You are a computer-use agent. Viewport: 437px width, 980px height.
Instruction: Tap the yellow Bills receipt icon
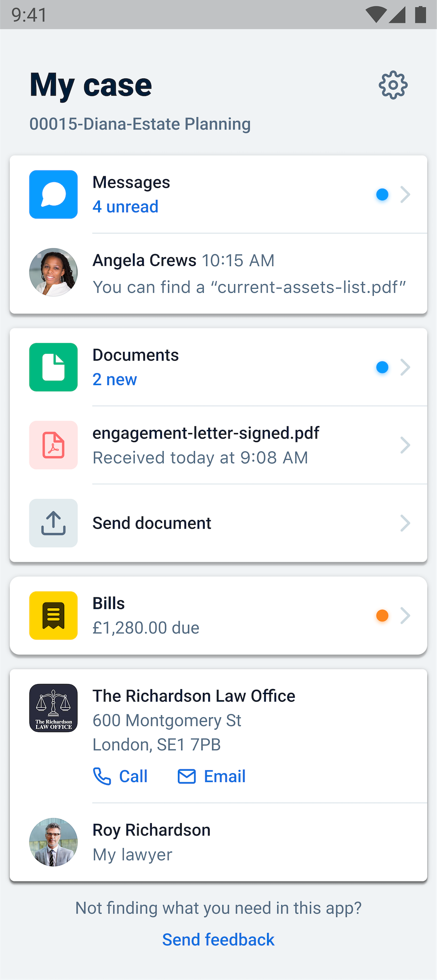tap(53, 615)
